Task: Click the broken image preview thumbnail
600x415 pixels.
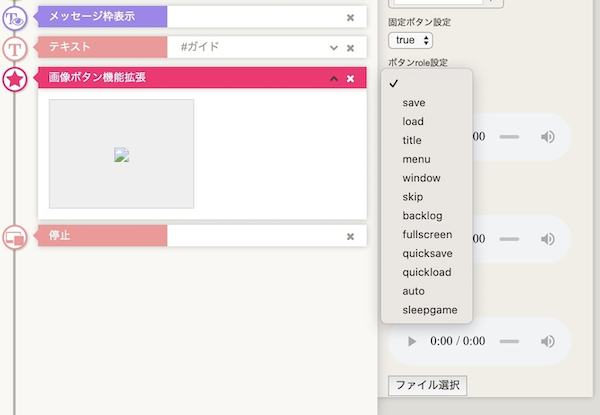Action: pyautogui.click(x=121, y=154)
